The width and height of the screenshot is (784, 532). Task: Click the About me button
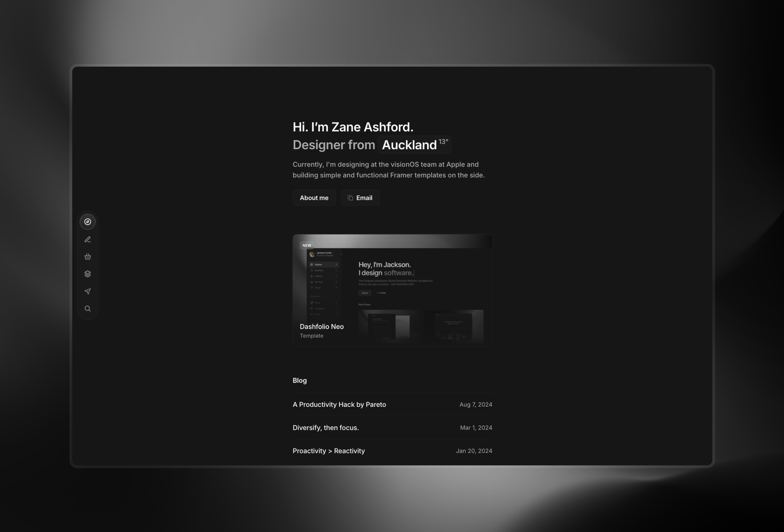tap(314, 198)
